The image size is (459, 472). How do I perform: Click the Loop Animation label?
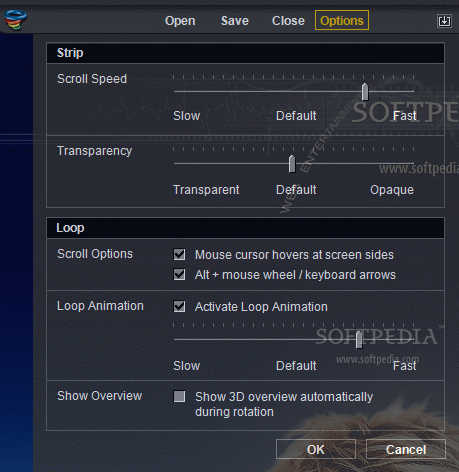pos(100,306)
